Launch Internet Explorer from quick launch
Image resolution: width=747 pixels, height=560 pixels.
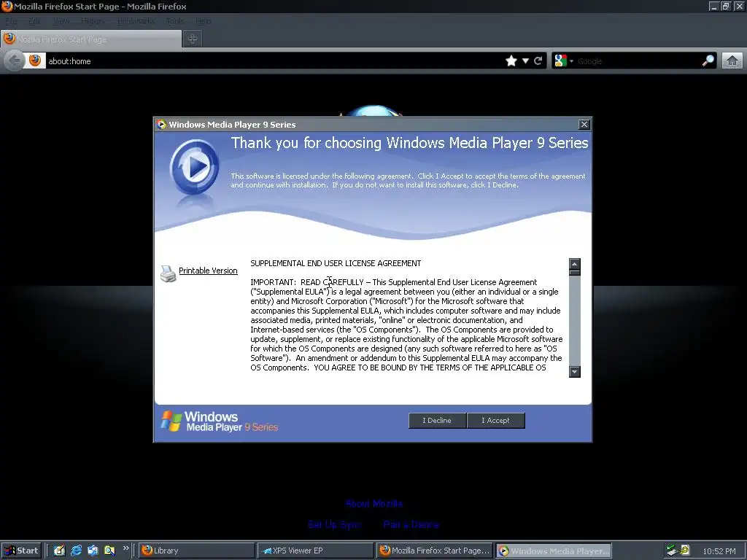[x=76, y=551]
